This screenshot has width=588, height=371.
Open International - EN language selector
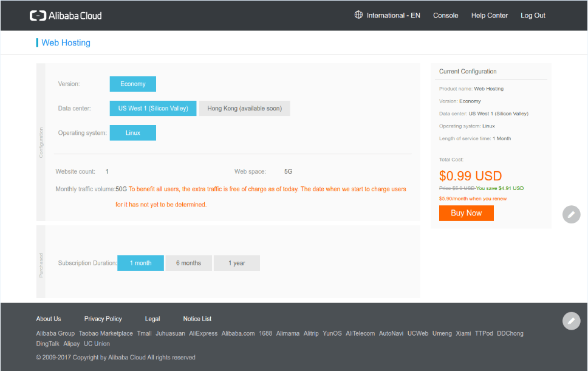coord(393,15)
